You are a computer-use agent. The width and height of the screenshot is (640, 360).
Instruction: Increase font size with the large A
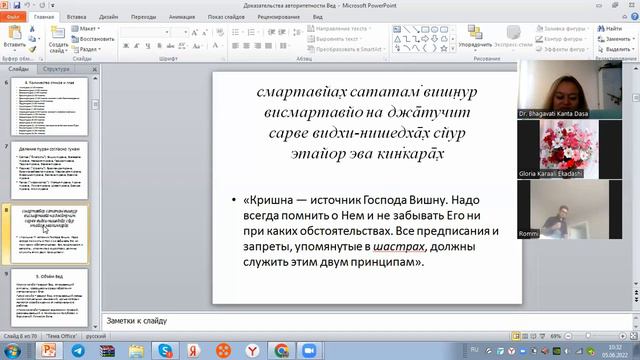coord(195,33)
